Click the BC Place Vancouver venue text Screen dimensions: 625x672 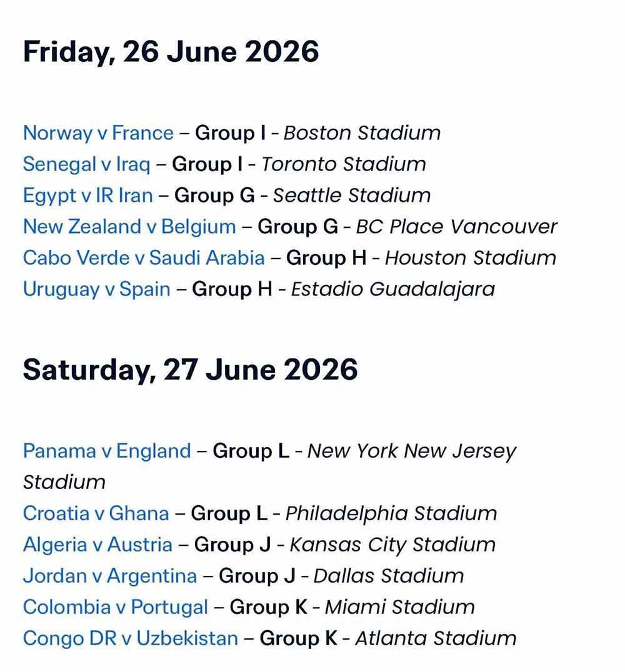pyautogui.click(x=456, y=227)
